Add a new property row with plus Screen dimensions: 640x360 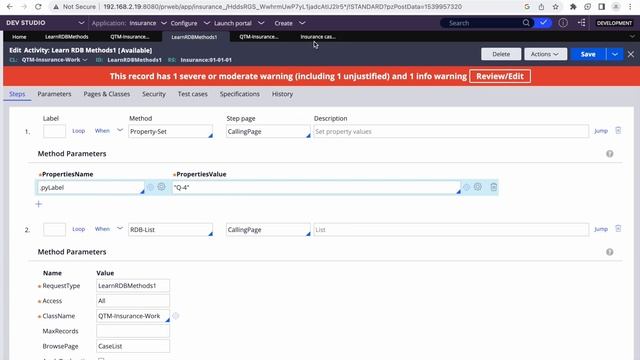tap(39, 204)
